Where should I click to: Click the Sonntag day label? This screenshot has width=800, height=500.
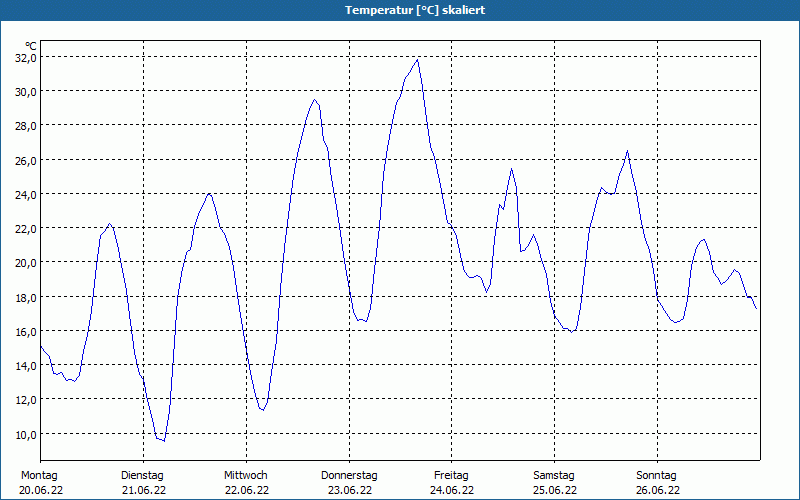click(x=657, y=475)
